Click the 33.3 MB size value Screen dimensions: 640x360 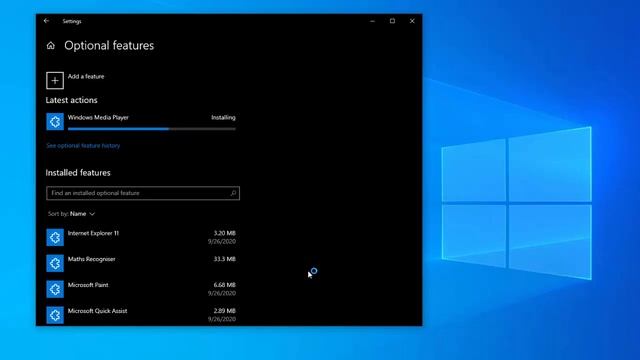(x=224, y=259)
